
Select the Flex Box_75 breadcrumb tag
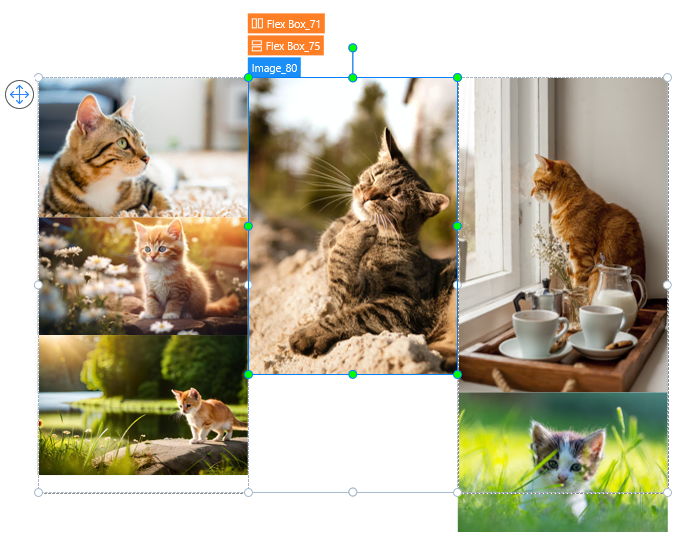pyautogui.click(x=286, y=46)
